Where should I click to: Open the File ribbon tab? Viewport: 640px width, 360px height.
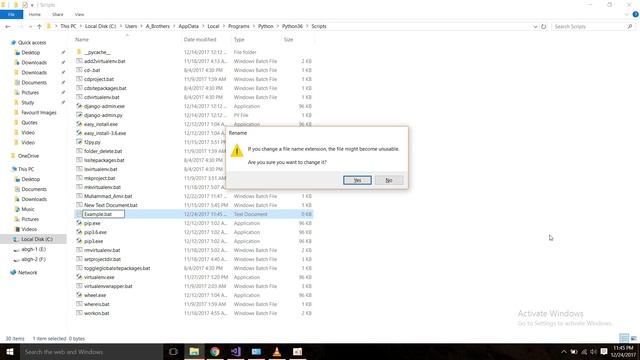[x=11, y=14]
